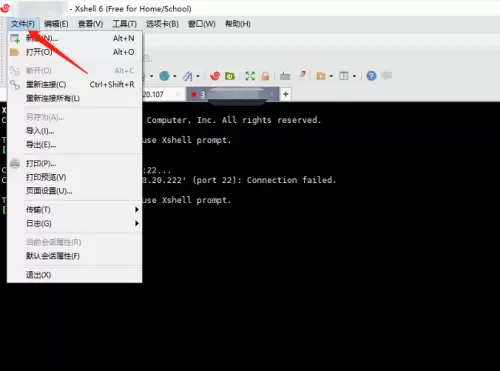
Task: Click the font "A" icon in toolbar
Action: point(188,76)
